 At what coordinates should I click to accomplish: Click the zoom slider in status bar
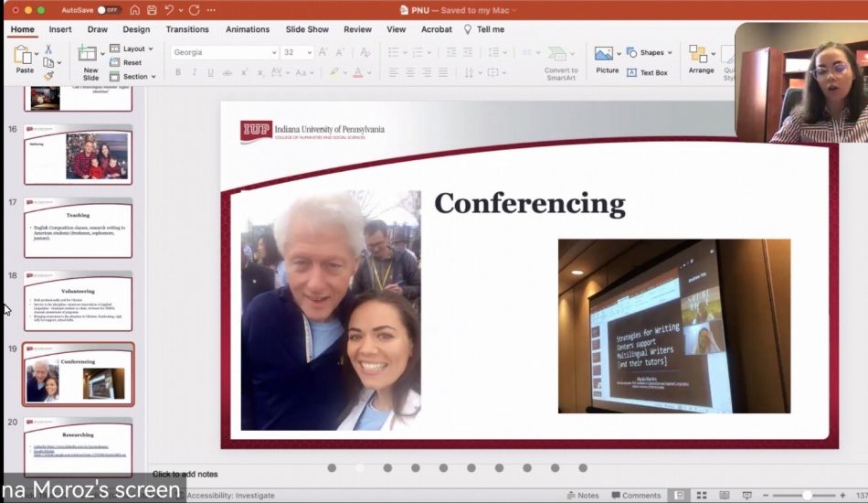(806, 495)
